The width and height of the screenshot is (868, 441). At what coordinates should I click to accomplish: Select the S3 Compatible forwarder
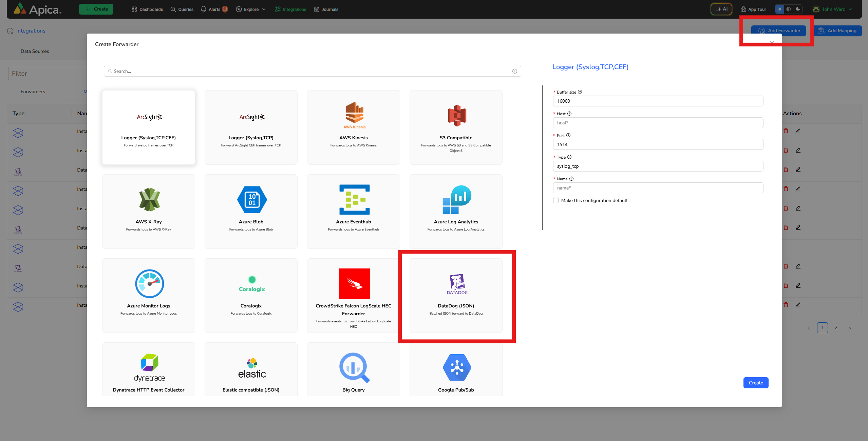456,127
